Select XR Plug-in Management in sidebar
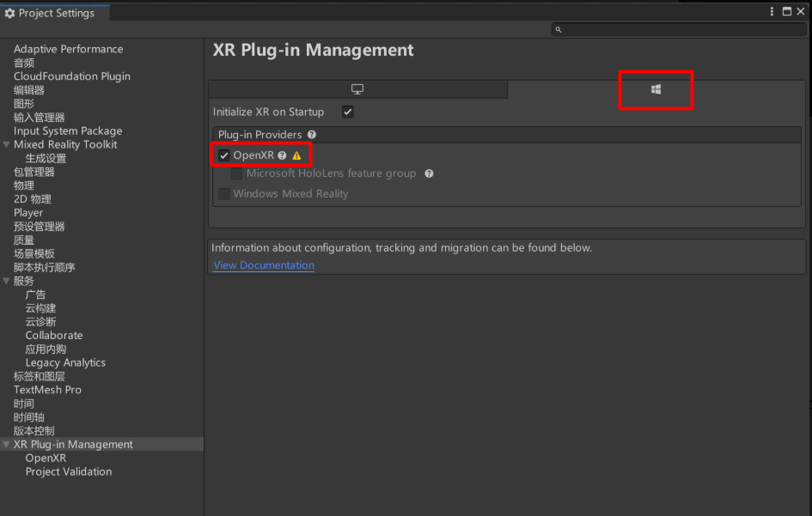 73,445
